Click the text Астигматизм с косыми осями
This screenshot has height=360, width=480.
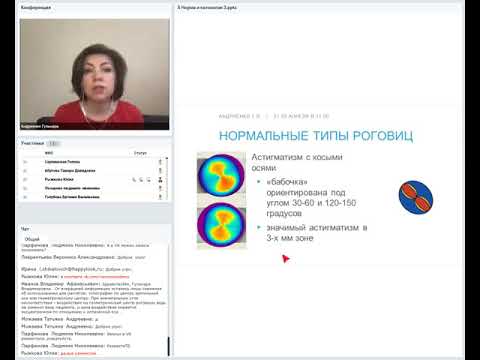point(297,162)
